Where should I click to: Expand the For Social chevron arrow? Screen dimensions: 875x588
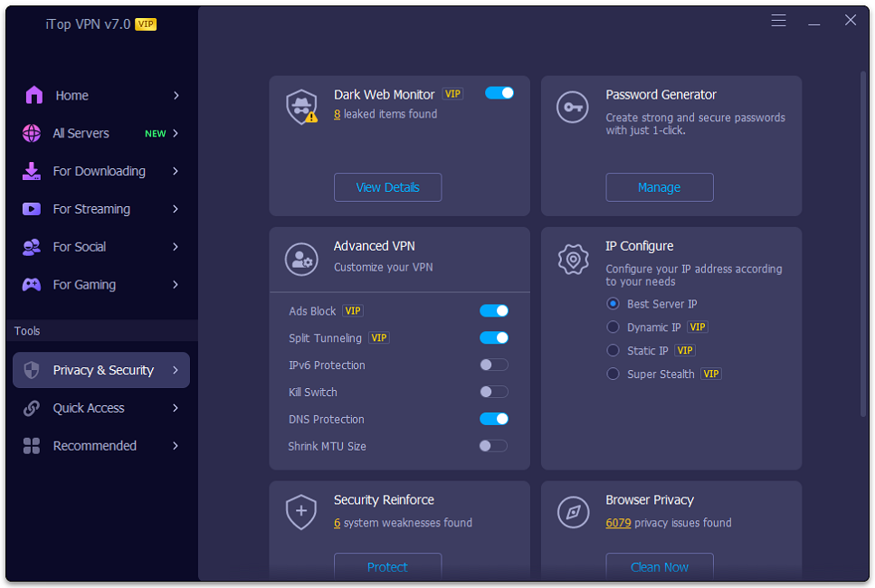click(x=176, y=247)
